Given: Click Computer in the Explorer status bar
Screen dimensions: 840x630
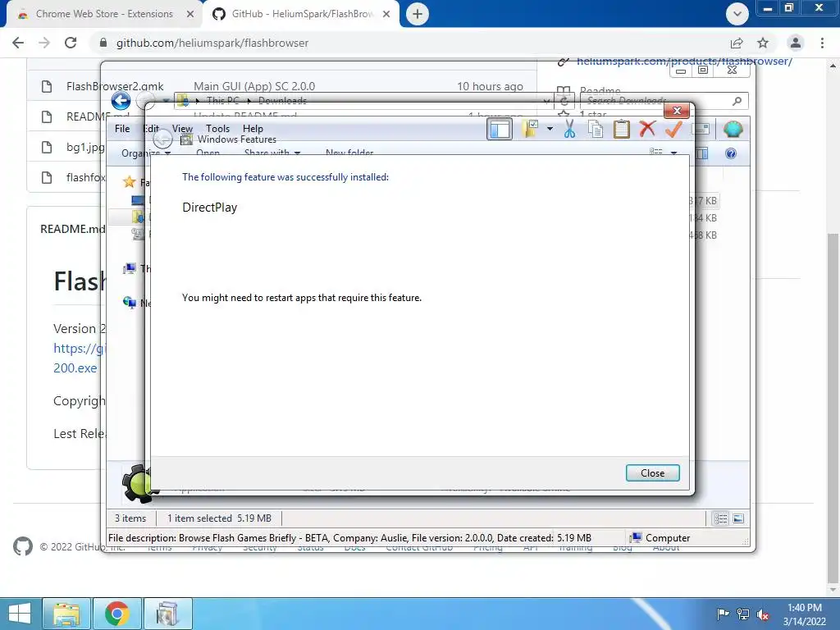Looking at the screenshot, I should click(660, 538).
